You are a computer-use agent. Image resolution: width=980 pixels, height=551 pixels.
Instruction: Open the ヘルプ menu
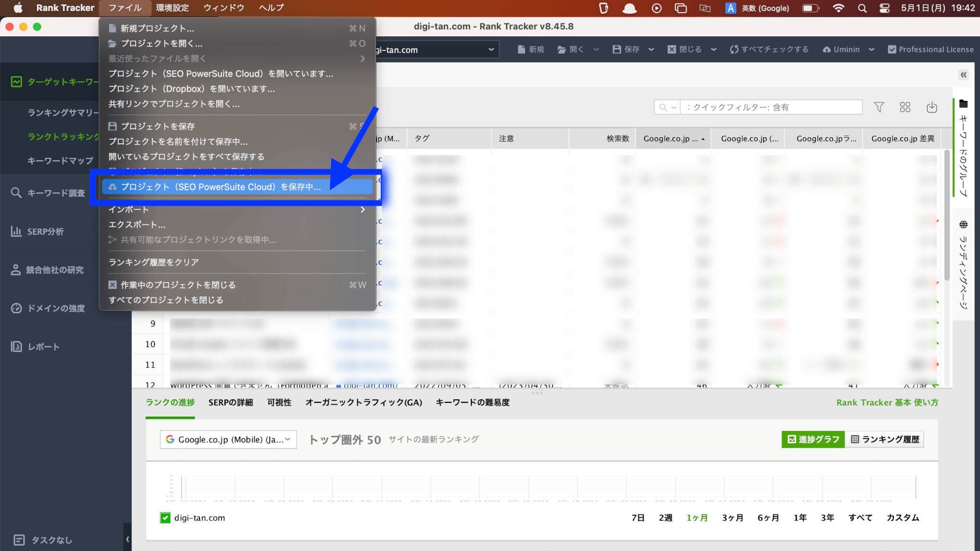[271, 8]
